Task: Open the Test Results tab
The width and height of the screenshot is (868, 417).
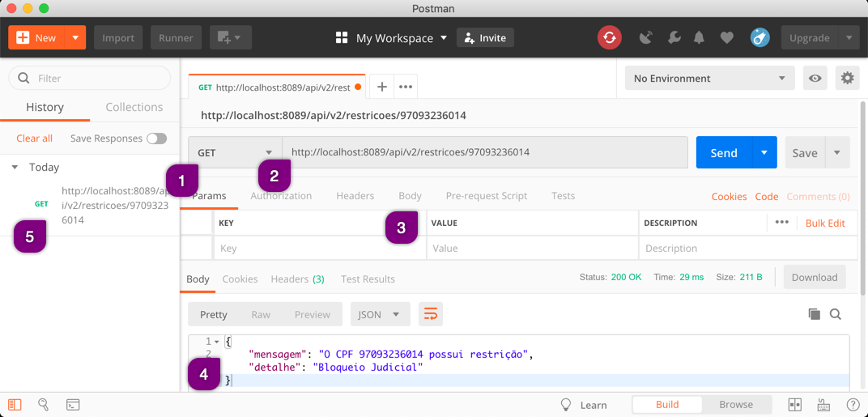Action: click(368, 279)
